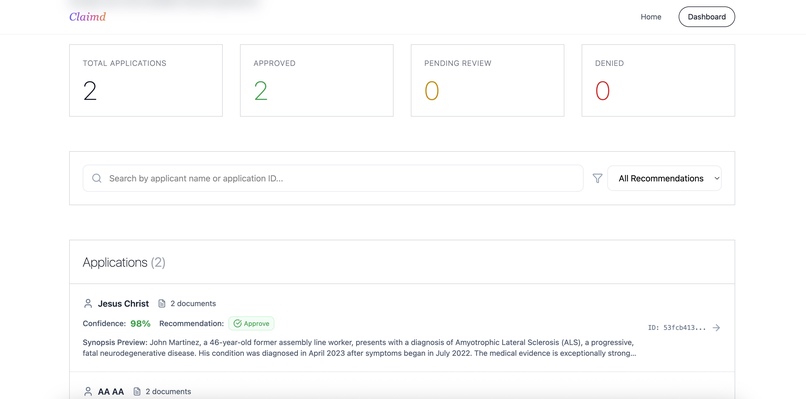This screenshot has height=399, width=806.
Task: Click the 98% confidence value
Action: tap(140, 323)
